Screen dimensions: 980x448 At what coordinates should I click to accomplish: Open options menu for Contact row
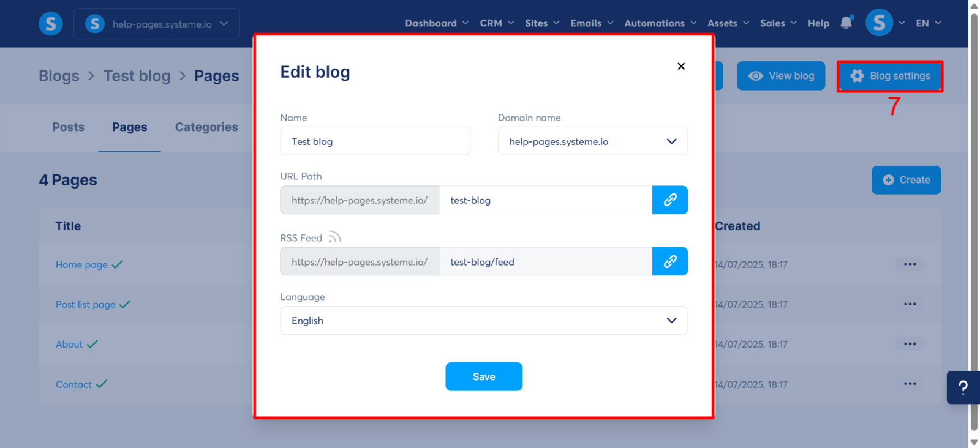click(x=910, y=384)
